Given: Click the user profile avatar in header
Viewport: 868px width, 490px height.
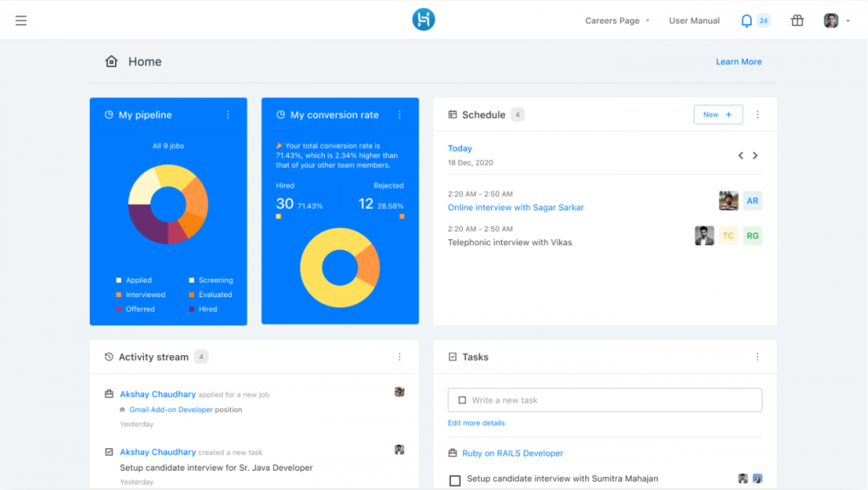Looking at the screenshot, I should [x=831, y=21].
